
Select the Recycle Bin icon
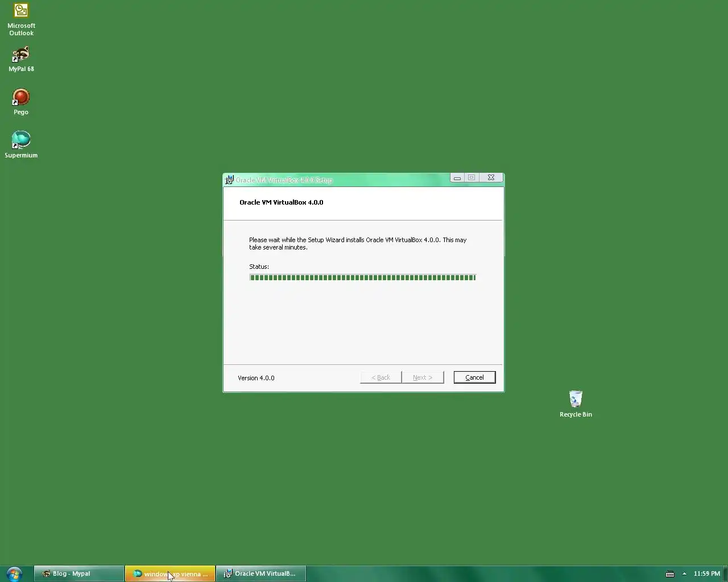tap(576, 404)
